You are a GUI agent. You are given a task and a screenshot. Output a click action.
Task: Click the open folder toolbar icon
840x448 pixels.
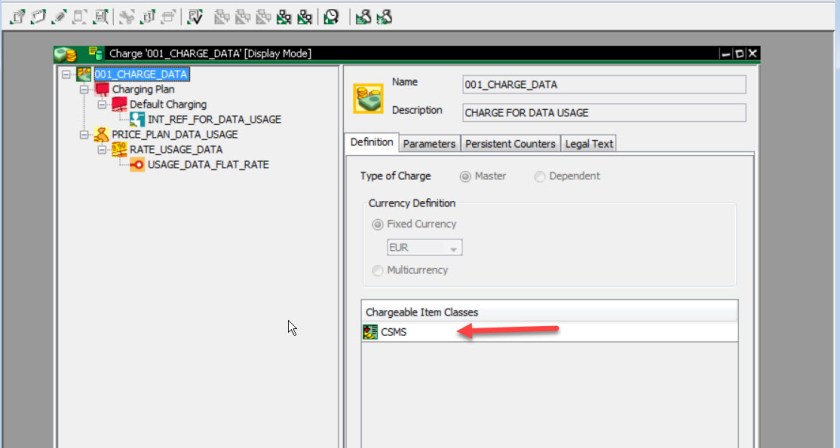point(39,17)
